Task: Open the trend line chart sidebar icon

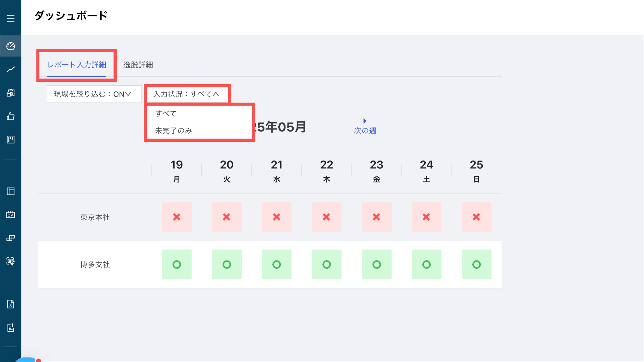Action: [11, 69]
